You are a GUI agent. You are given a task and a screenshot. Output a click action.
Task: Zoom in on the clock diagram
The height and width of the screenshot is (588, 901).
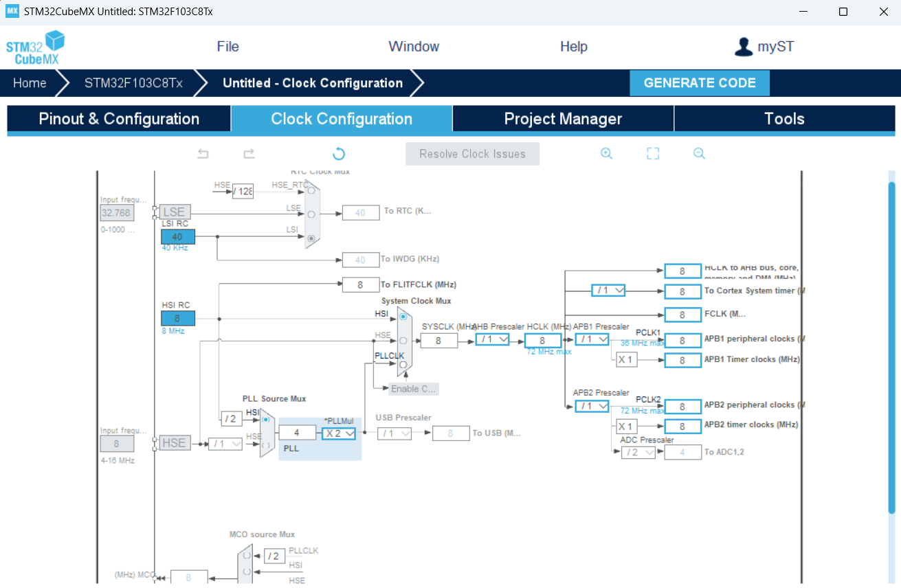[x=606, y=154]
